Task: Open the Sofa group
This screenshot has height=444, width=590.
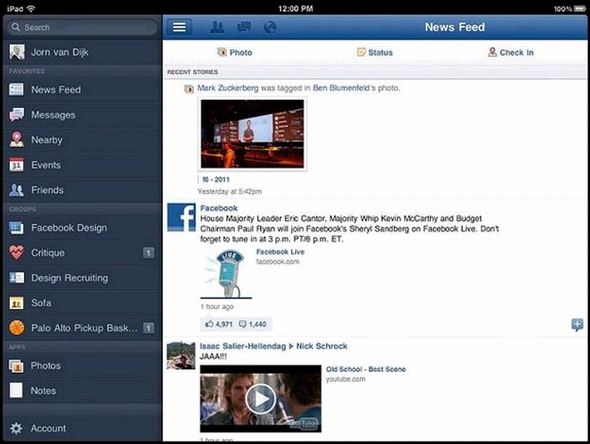Action: 82,303
